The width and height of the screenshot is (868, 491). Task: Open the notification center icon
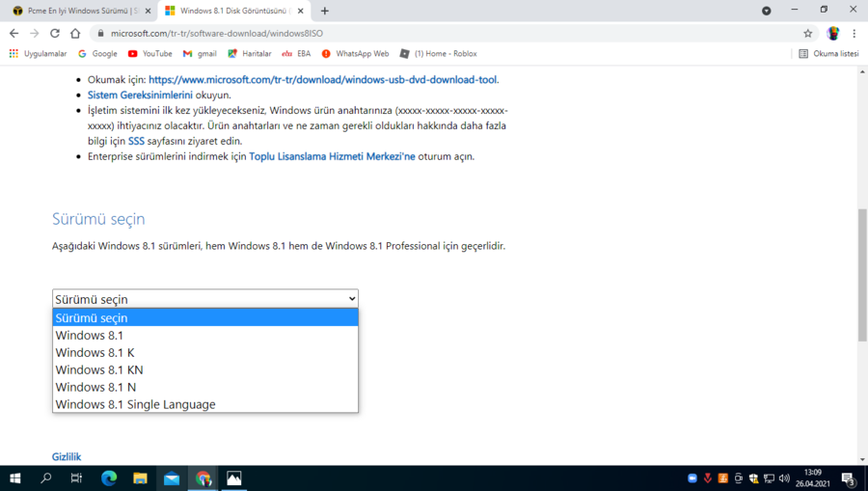coord(849,478)
